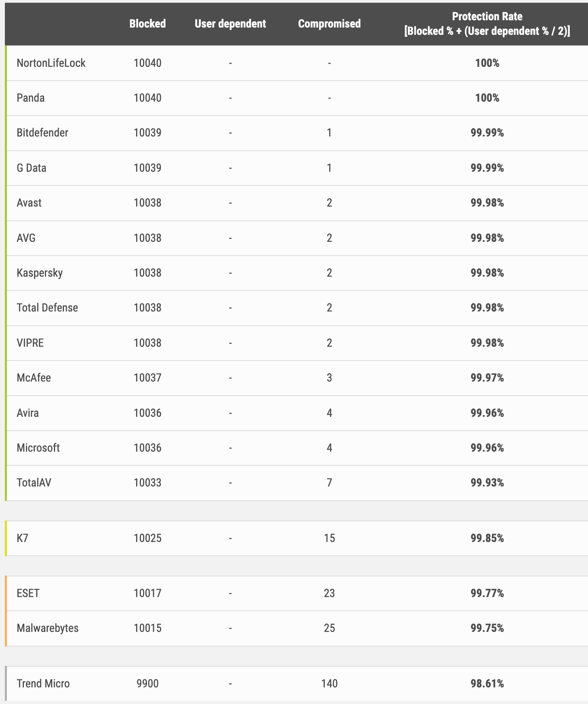The image size is (588, 704).
Task: Select the Panda row name
Action: pos(31,98)
